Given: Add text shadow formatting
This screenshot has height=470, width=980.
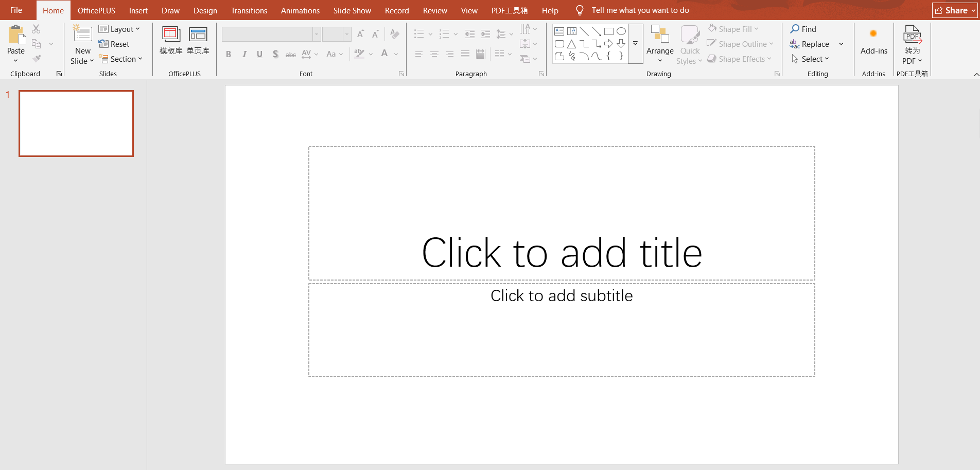Looking at the screenshot, I should coord(275,54).
